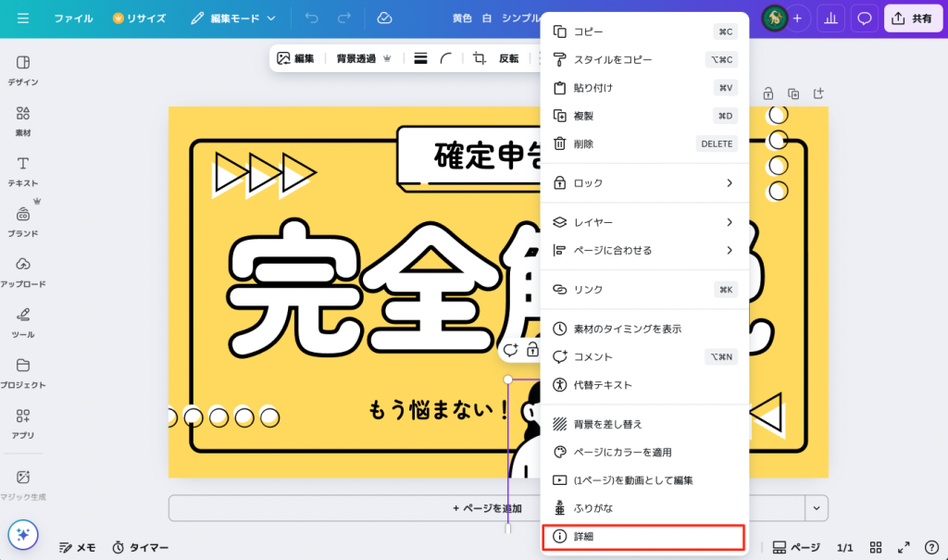The width and height of the screenshot is (948, 560).
Task: Click the undo arrow icon
Action: click(311, 19)
